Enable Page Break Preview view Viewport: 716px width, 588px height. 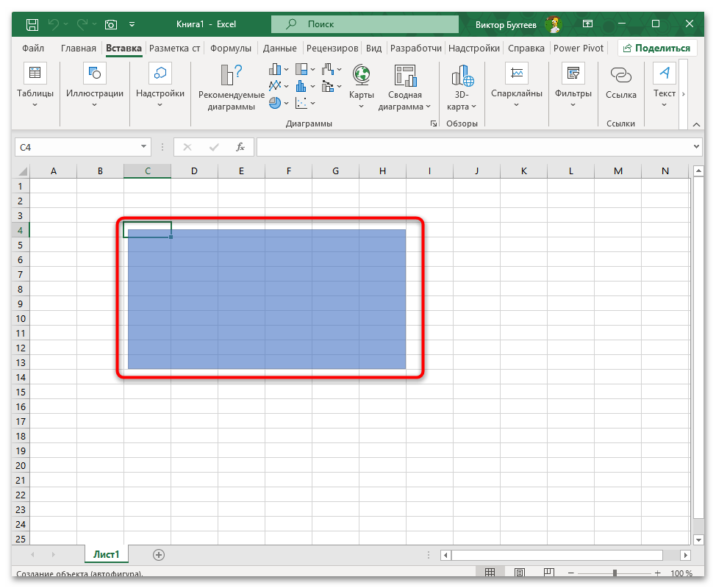(x=549, y=573)
